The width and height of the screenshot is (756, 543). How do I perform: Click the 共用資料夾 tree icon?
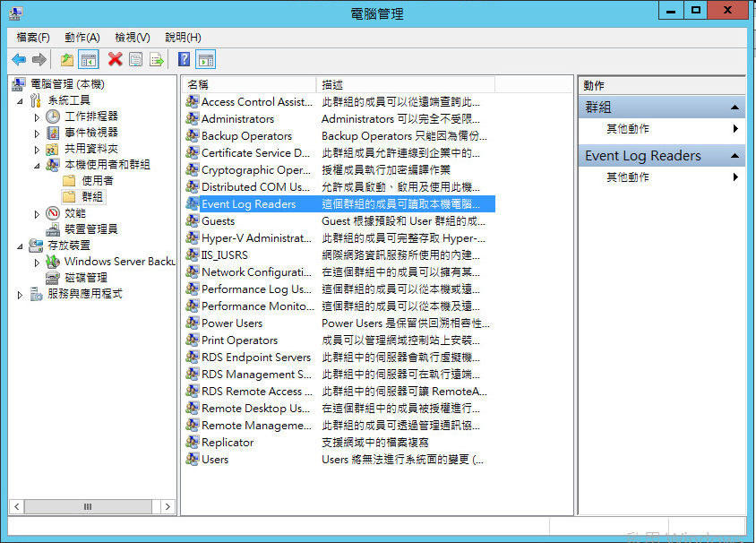pyautogui.click(x=53, y=149)
